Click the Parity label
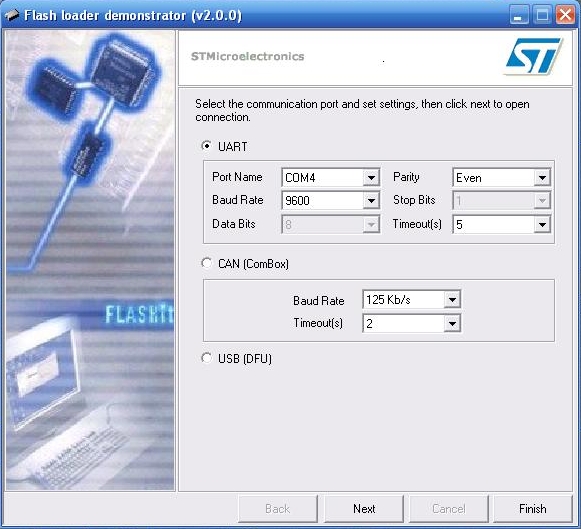Screen dimensions: 581x529 406,177
